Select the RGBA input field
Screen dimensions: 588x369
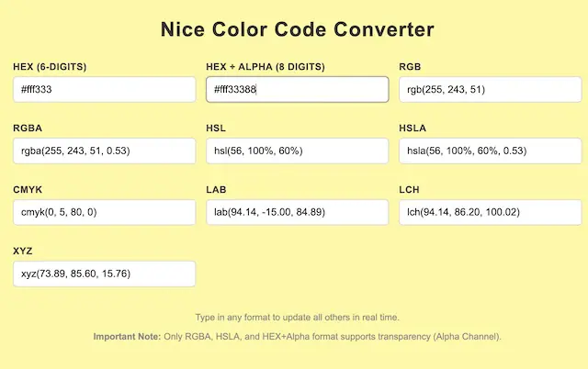click(x=104, y=151)
